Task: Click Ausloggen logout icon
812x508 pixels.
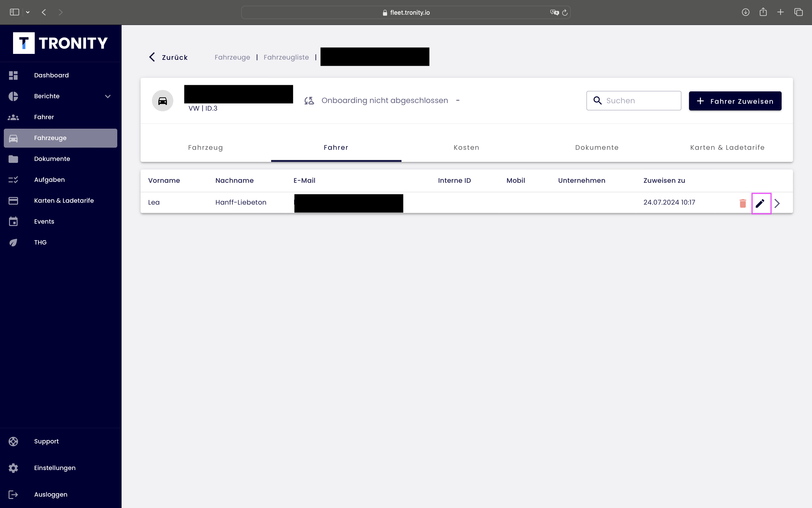Action: [x=14, y=494]
